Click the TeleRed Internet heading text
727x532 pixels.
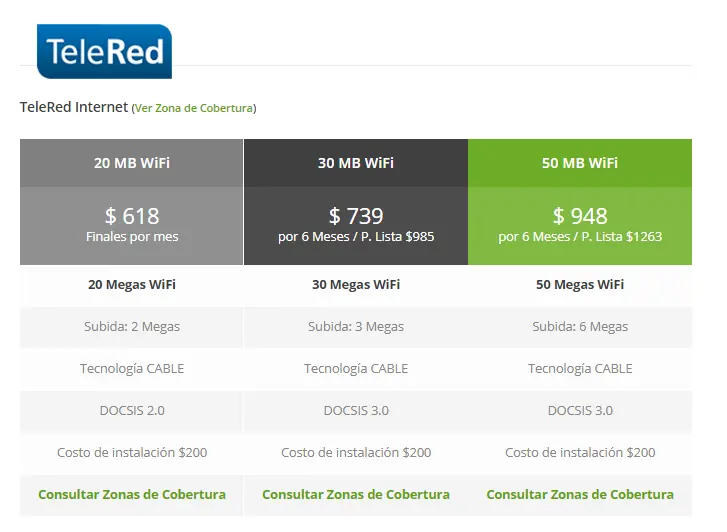(x=74, y=107)
